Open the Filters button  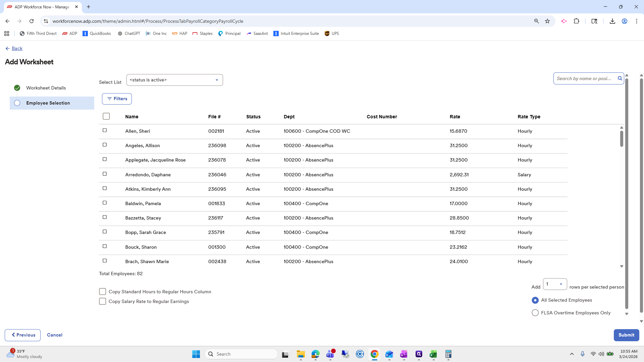(117, 99)
